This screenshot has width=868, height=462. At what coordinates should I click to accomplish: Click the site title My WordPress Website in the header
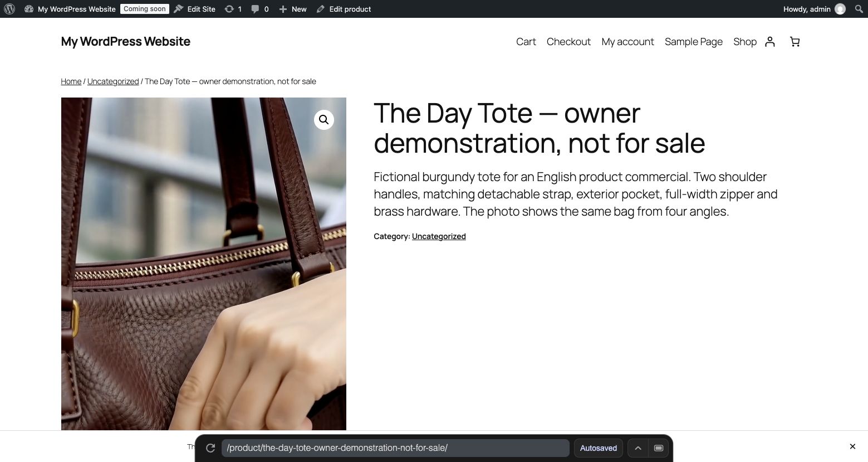click(x=126, y=42)
